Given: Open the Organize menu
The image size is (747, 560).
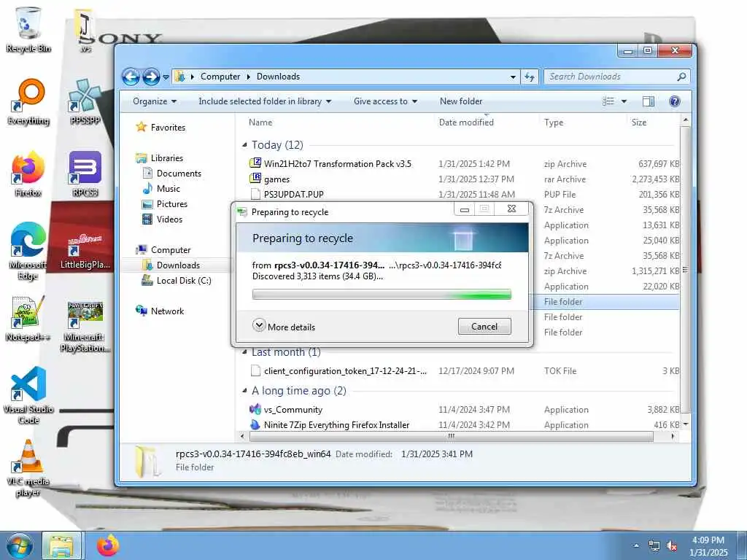Looking at the screenshot, I should point(155,101).
